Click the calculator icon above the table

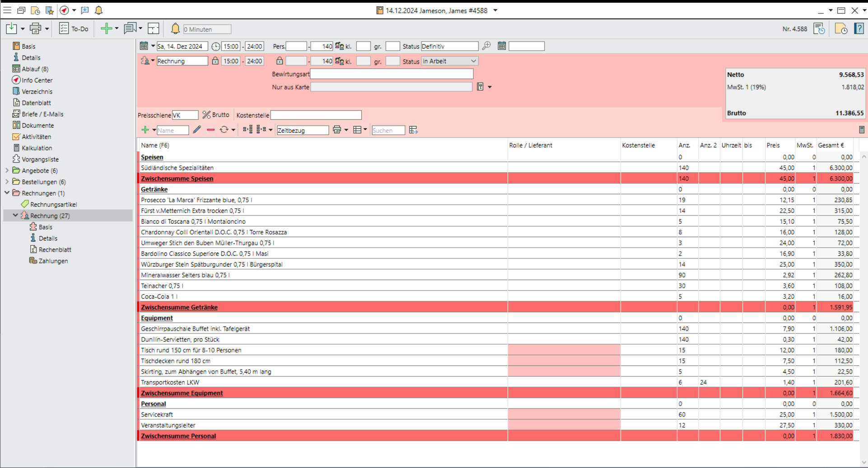[861, 130]
